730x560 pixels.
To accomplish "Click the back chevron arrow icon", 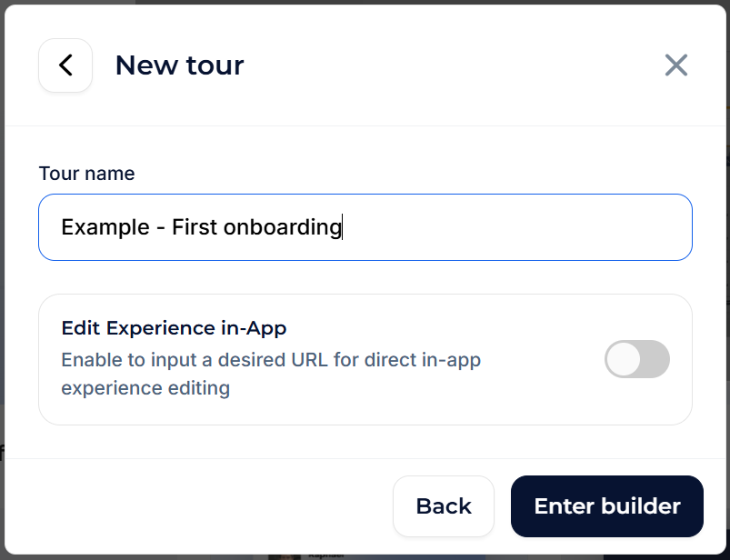I will [65, 65].
